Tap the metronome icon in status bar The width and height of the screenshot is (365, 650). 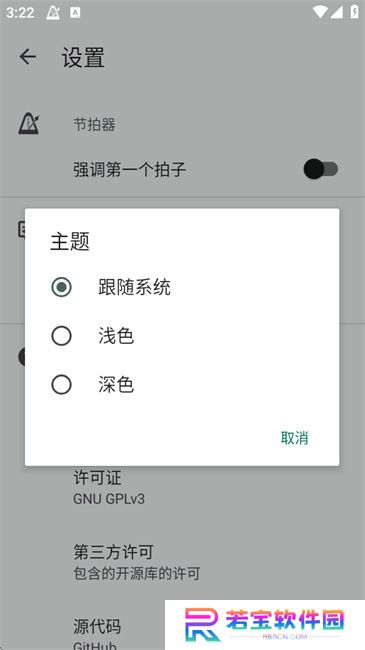click(53, 13)
